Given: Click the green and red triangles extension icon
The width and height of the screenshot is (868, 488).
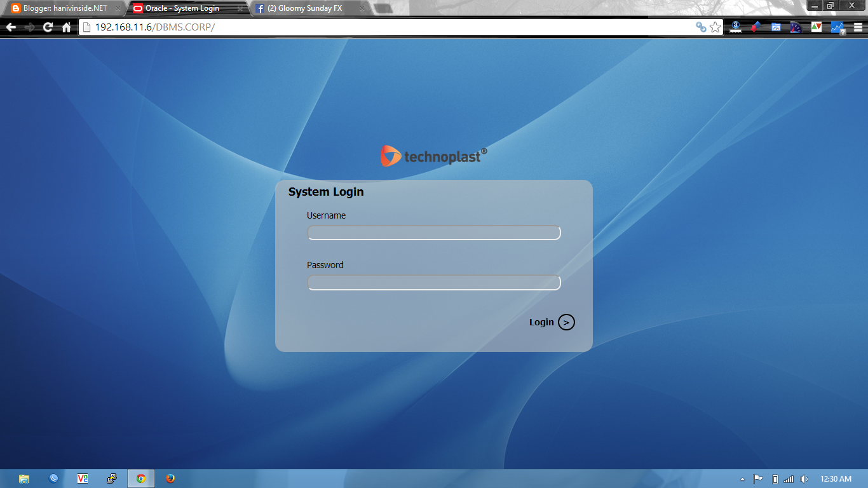Looking at the screenshot, I should click(x=817, y=27).
